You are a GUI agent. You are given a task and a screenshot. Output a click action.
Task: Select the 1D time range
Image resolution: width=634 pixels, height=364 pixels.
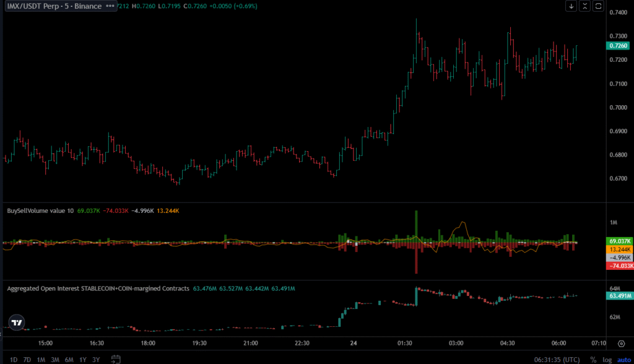tap(14, 359)
